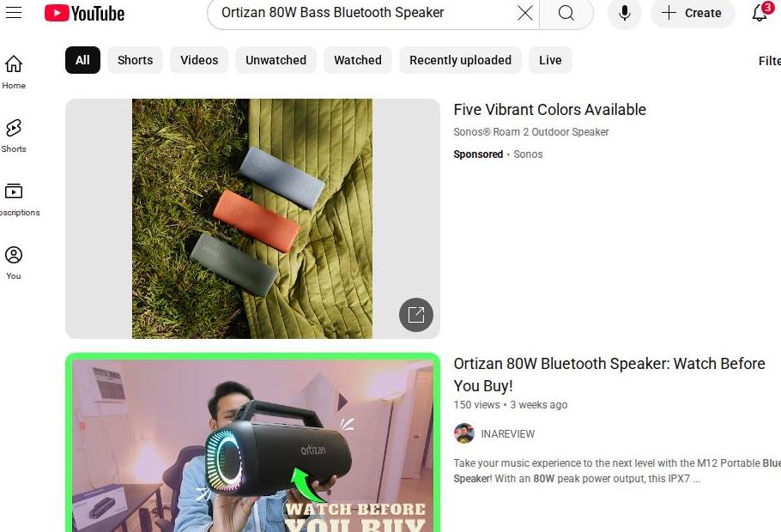
Task: Select the Videos filter chip
Action: (199, 60)
